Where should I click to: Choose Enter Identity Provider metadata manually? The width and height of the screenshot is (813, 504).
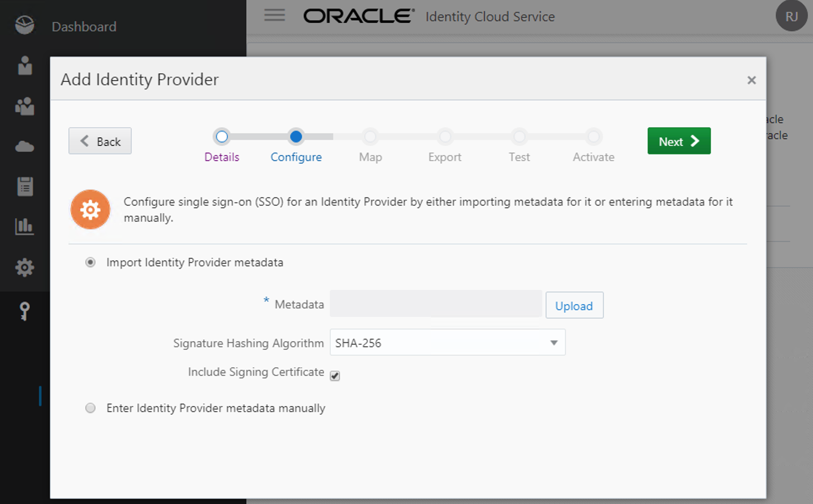[x=90, y=408]
